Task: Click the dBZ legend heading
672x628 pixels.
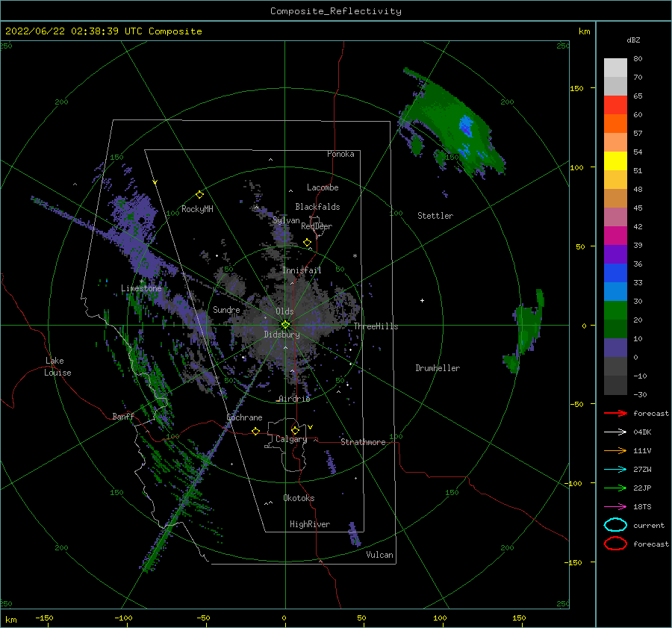Action: 633,40
